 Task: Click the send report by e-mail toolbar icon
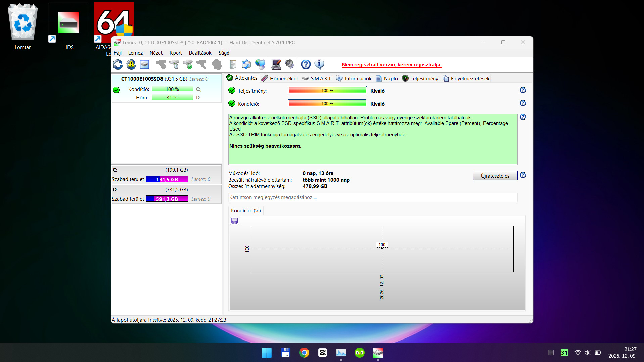pyautogui.click(x=246, y=64)
